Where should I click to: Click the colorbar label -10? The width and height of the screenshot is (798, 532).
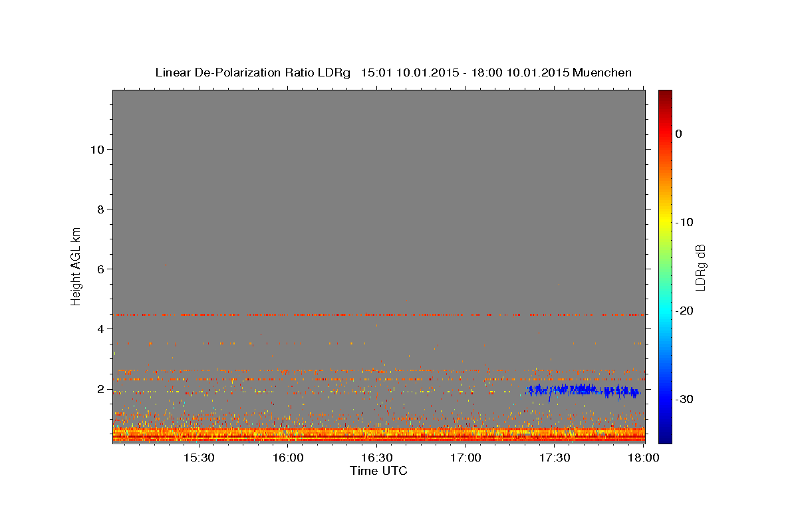(684, 222)
